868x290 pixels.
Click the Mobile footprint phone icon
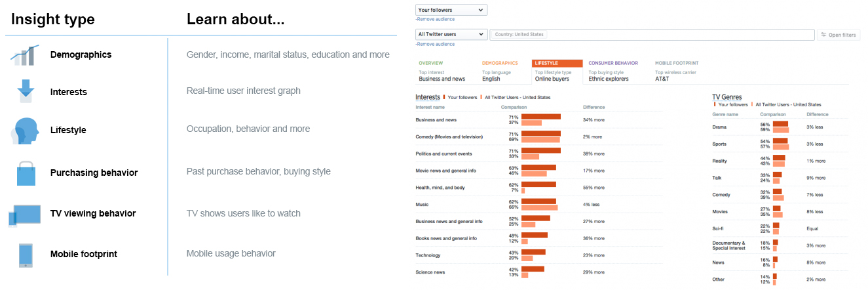pyautogui.click(x=26, y=255)
